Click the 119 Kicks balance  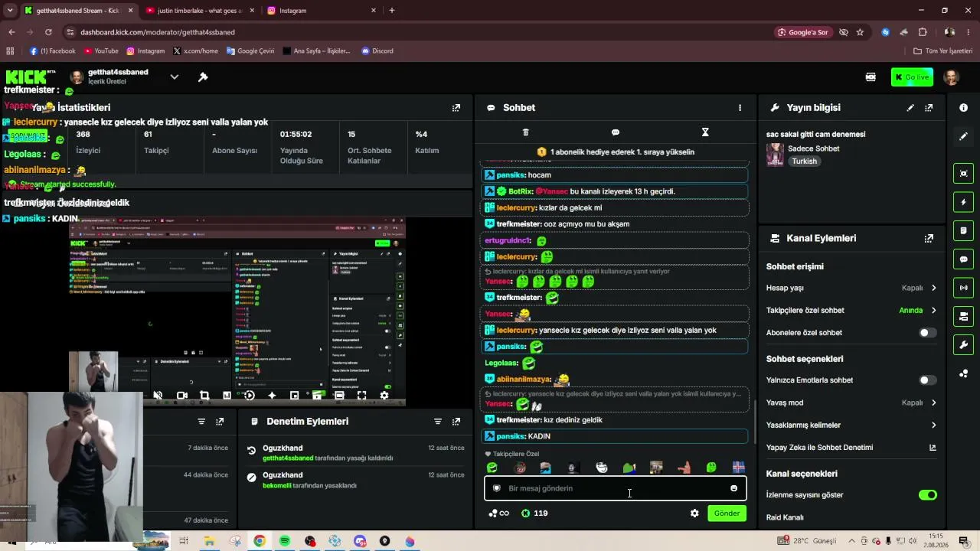click(534, 514)
